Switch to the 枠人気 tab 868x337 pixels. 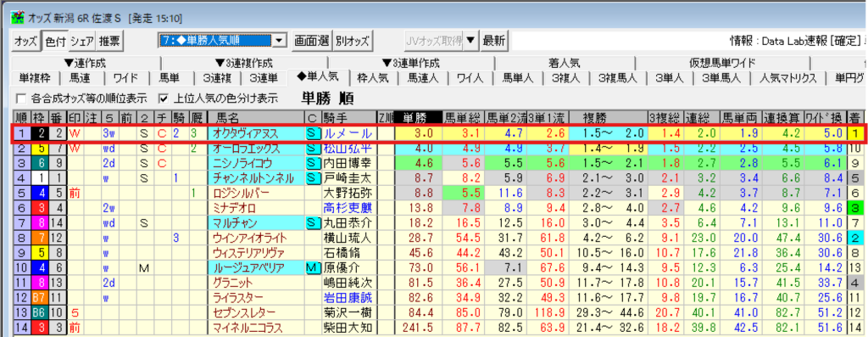pyautogui.click(x=373, y=77)
